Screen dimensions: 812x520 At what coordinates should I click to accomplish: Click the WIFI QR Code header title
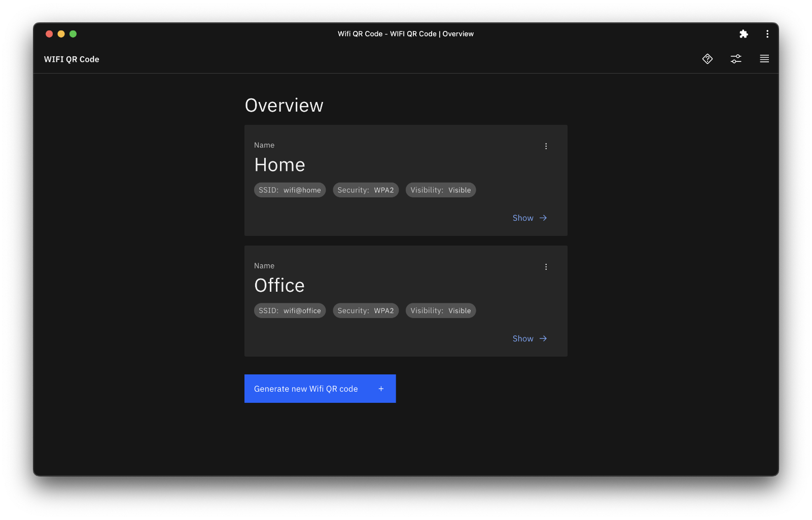[72, 59]
